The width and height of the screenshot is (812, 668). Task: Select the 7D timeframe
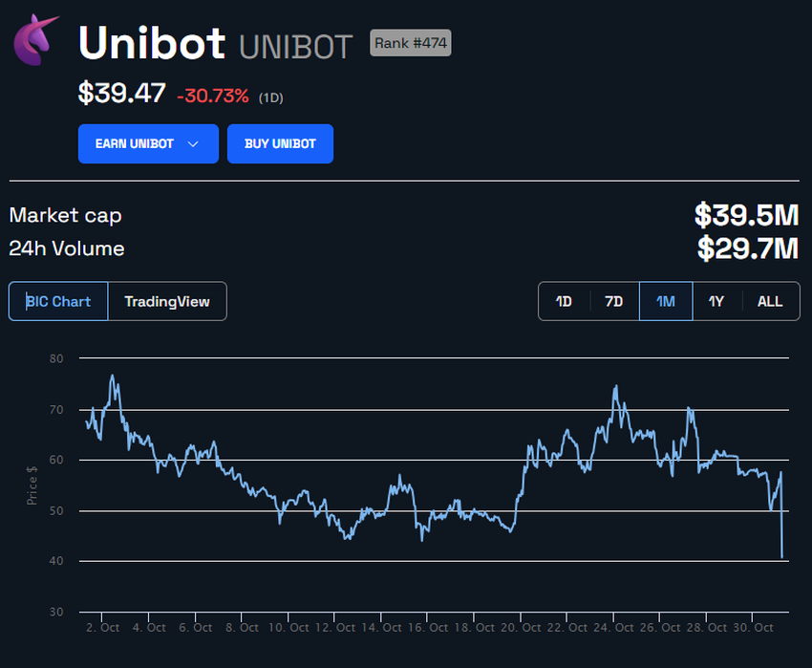[x=614, y=300]
